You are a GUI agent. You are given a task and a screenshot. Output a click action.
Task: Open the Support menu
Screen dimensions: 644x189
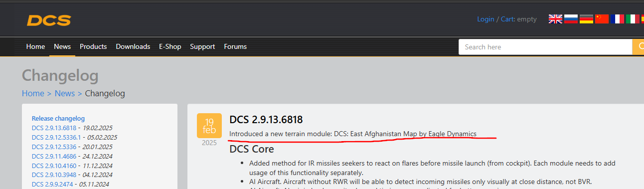[x=202, y=46]
